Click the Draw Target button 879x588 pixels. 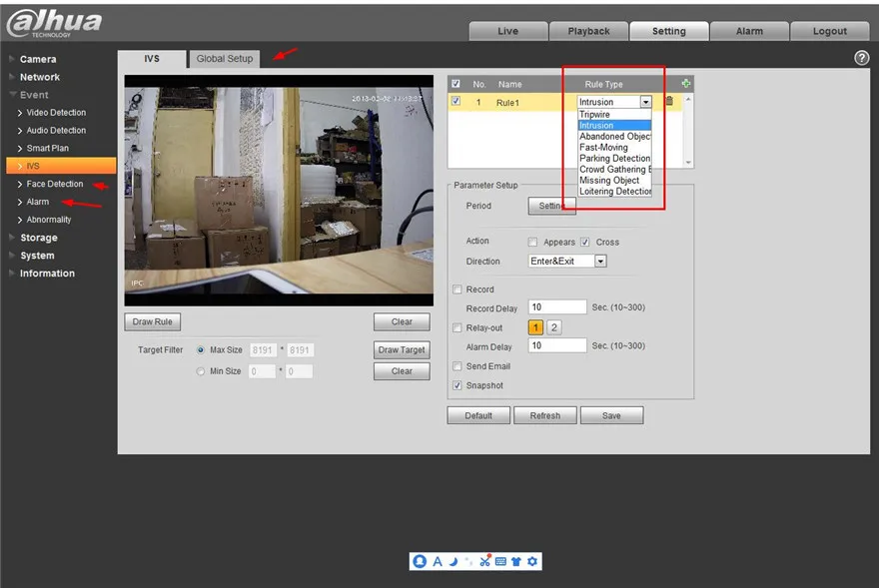402,349
